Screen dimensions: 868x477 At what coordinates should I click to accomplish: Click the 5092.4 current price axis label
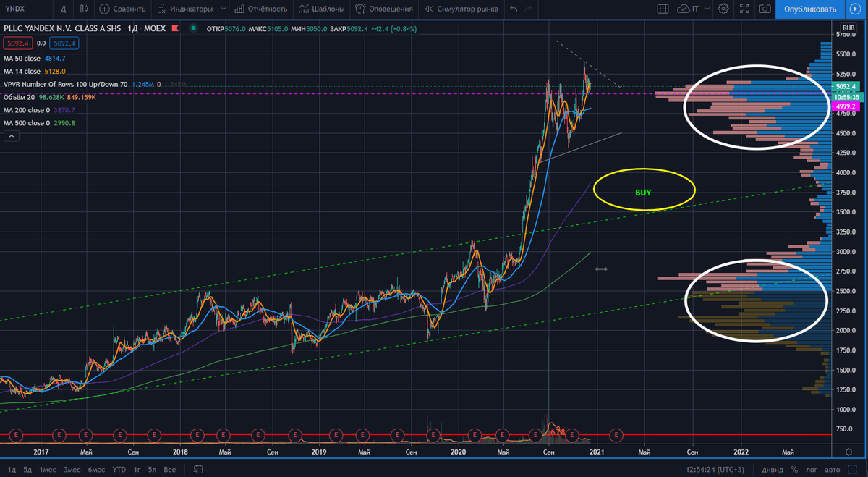846,87
